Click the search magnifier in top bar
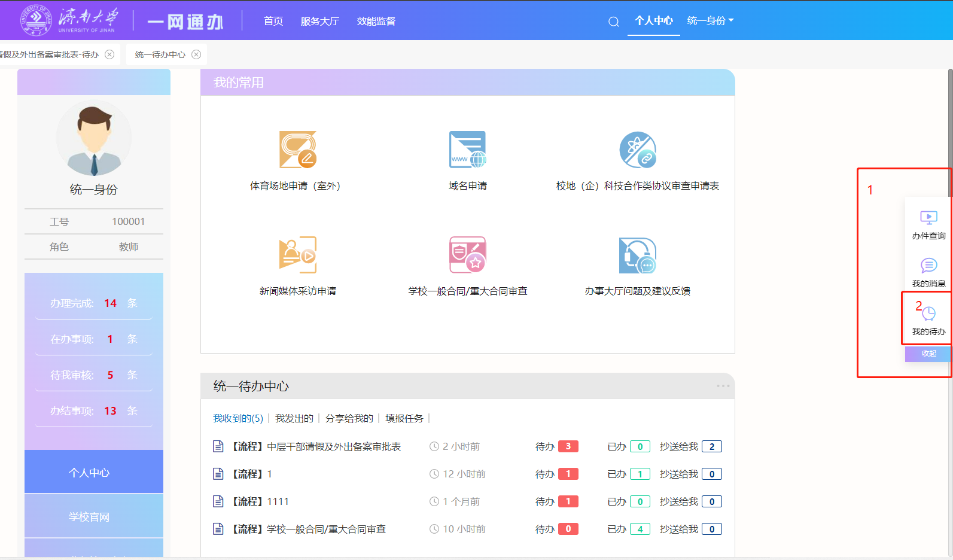953x560 pixels. point(613,22)
